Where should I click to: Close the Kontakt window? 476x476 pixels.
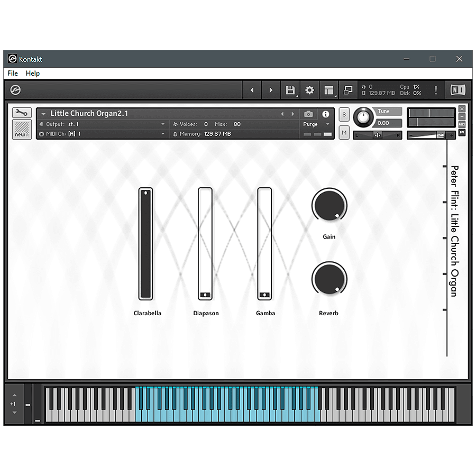tap(459, 59)
